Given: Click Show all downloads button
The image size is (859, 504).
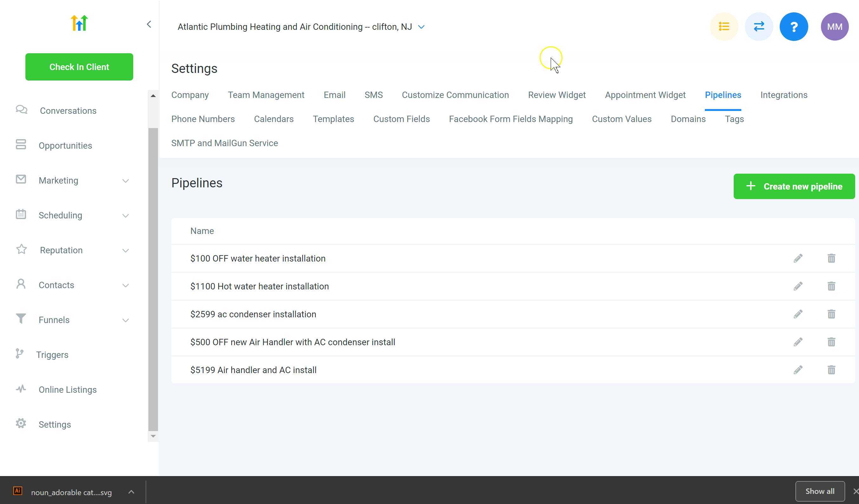Looking at the screenshot, I should pyautogui.click(x=819, y=491).
